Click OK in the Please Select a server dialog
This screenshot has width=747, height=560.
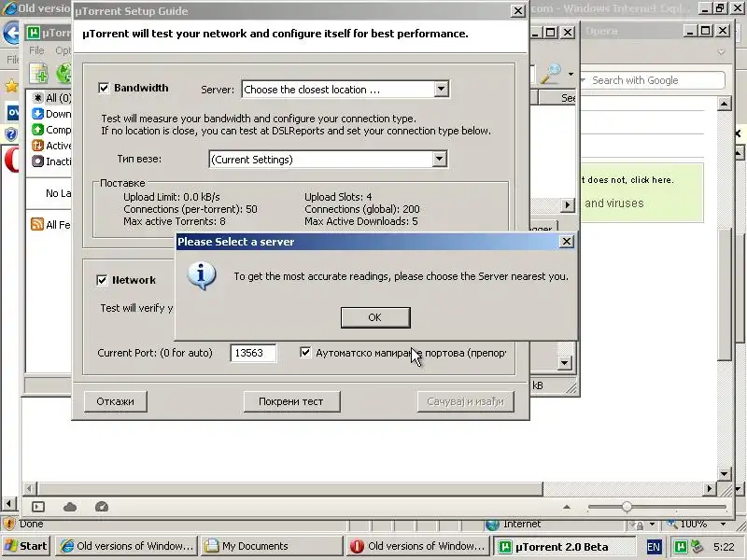click(375, 317)
